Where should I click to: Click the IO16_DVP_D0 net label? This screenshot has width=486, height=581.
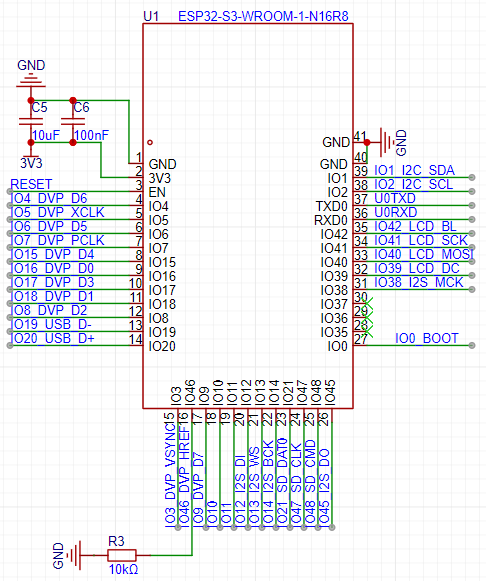tap(53, 268)
